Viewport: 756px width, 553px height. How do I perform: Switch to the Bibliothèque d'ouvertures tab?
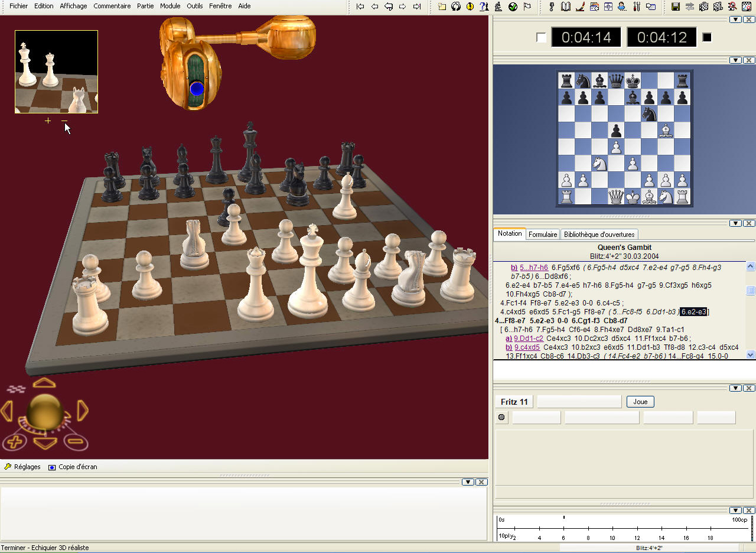(x=599, y=235)
